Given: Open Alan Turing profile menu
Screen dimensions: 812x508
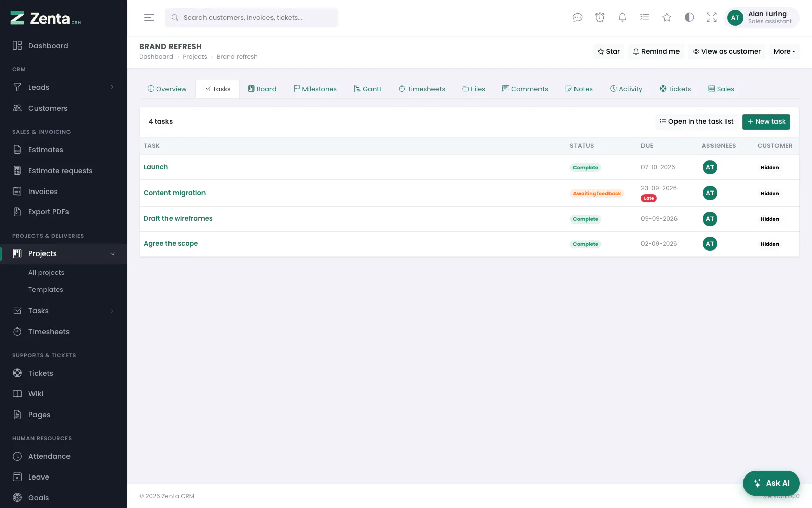Looking at the screenshot, I should pyautogui.click(x=762, y=18).
